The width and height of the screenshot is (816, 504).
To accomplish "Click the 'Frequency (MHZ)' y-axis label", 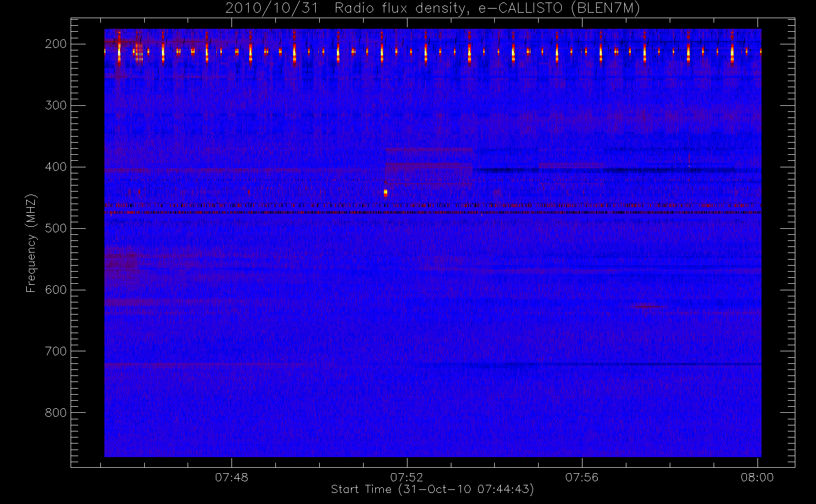I will click(x=31, y=243).
